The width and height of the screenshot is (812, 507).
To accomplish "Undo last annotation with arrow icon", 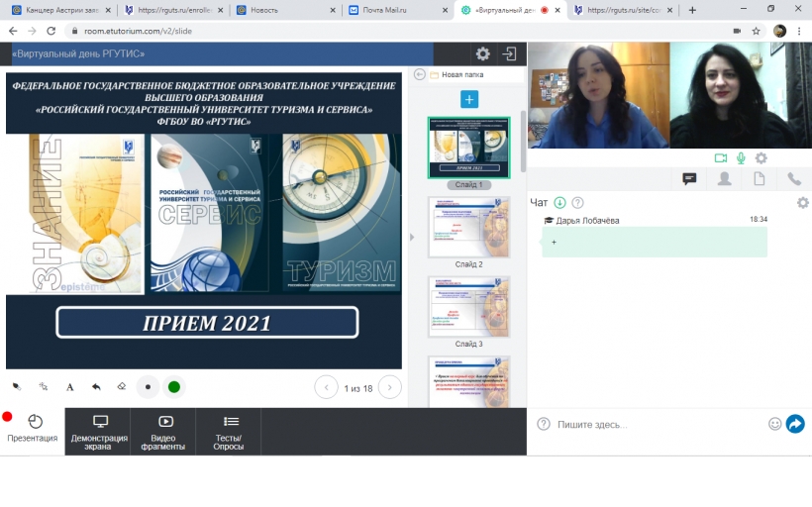I will 96,387.
